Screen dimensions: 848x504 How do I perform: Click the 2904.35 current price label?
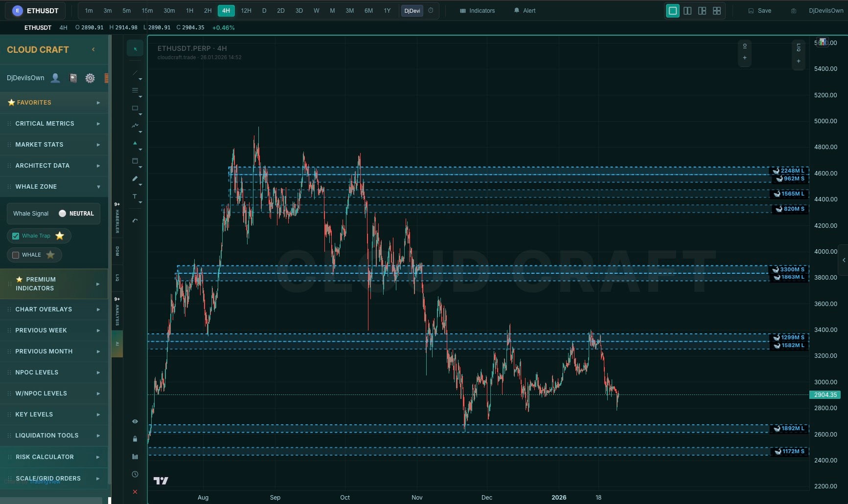click(825, 394)
